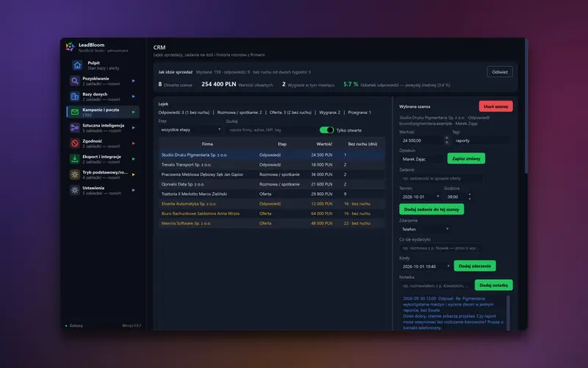The image size is (588, 368).
Task: Select the Ustawienia menu label
Action: coord(93,188)
